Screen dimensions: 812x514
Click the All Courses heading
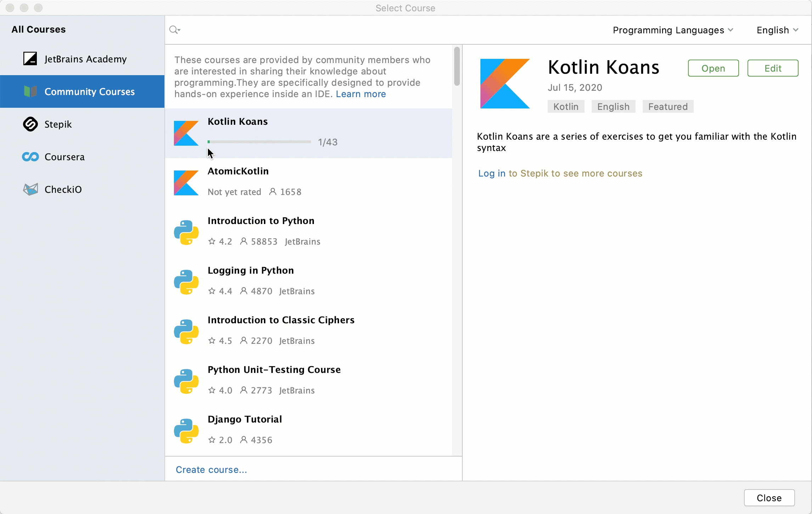[39, 29]
